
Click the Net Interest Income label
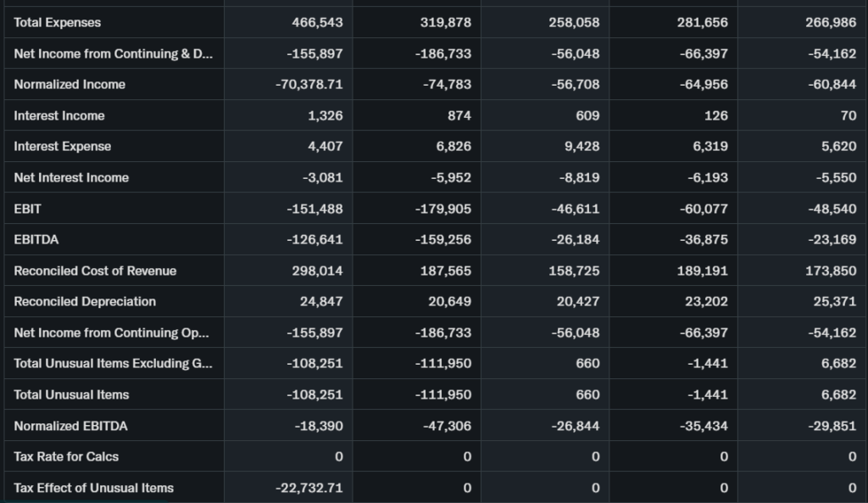click(x=71, y=177)
